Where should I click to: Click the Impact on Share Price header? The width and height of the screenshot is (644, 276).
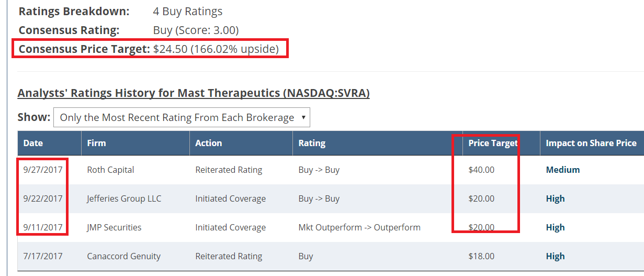(x=591, y=143)
